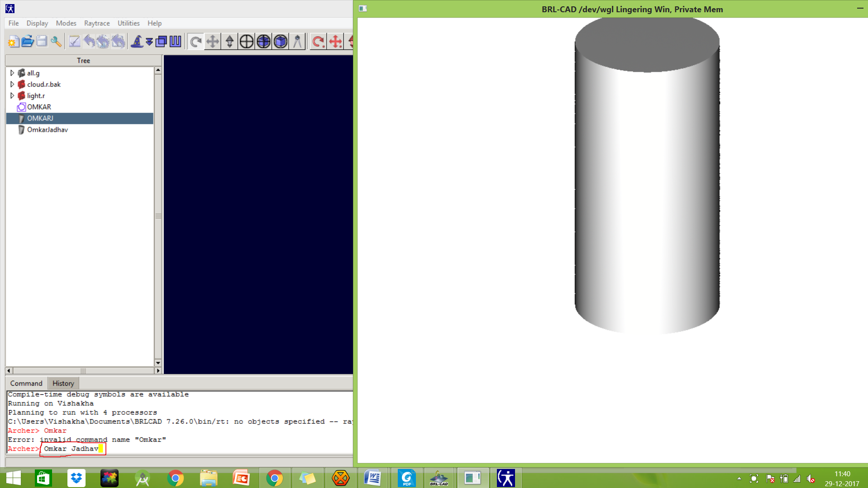The image size is (868, 488).
Task: Click the dark blue 3D view area
Action: click(258, 215)
